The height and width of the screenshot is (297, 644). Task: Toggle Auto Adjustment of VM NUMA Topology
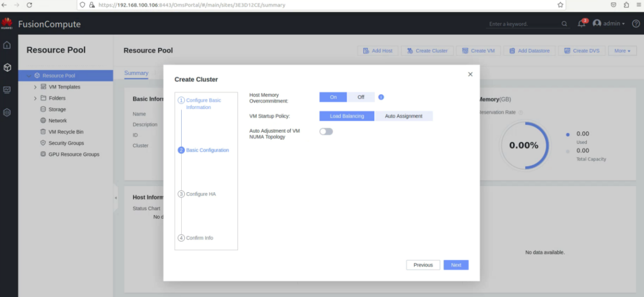click(326, 131)
